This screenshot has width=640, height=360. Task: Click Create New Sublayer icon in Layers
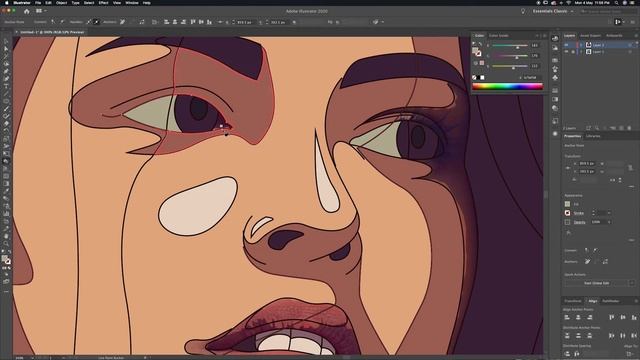coord(613,128)
